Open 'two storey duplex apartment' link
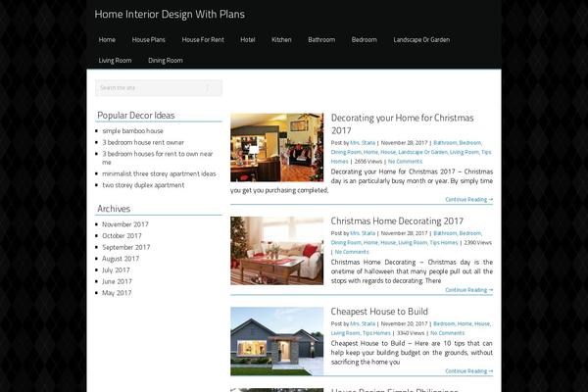588x392 pixels. [143, 185]
